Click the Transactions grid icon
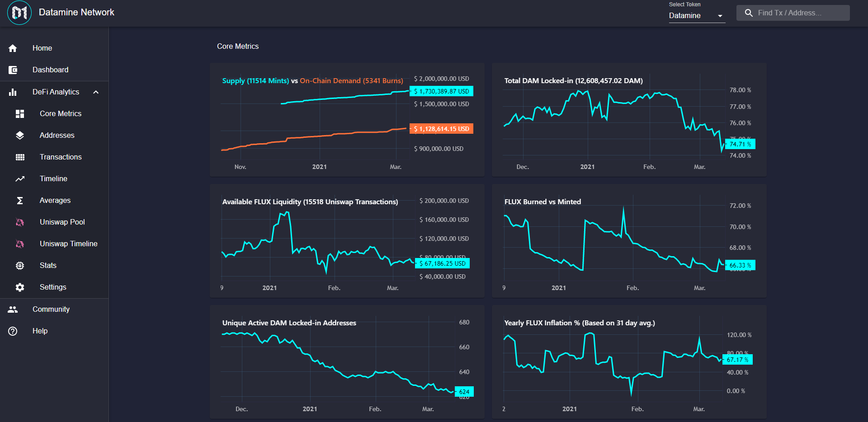Viewport: 868px width, 422px height. (20, 157)
